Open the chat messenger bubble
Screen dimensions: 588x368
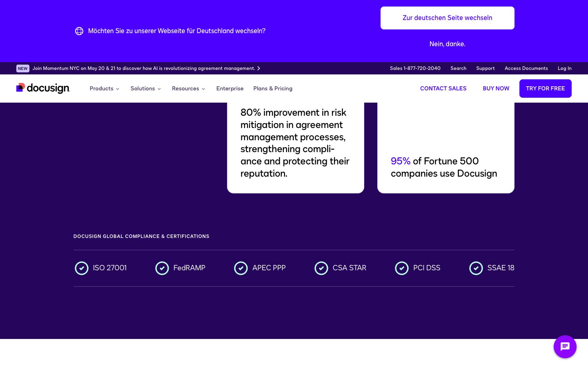[x=565, y=347]
